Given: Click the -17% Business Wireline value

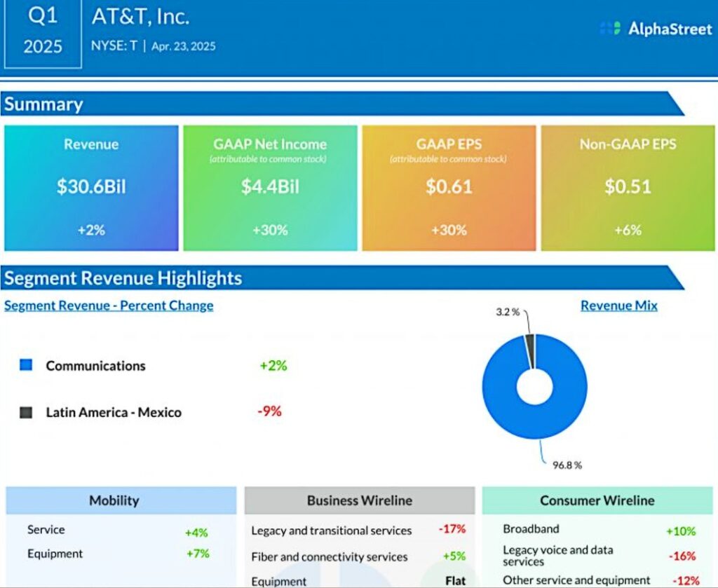Looking at the screenshot, I should pyautogui.click(x=452, y=529).
